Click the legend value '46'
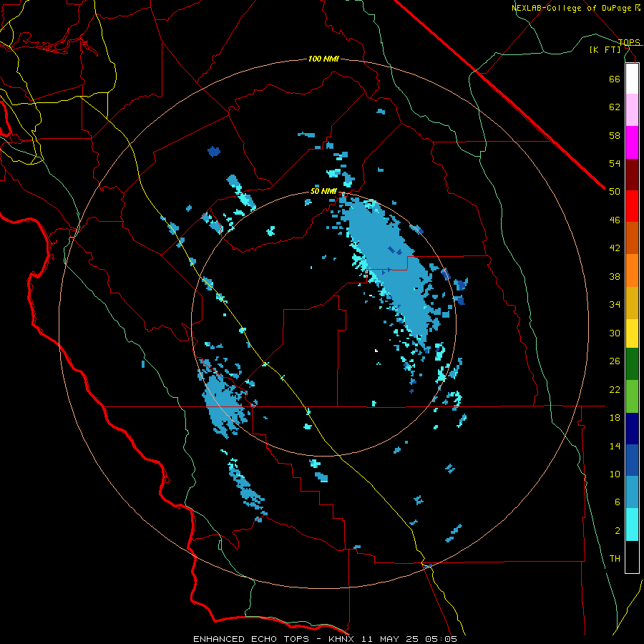 [615, 220]
